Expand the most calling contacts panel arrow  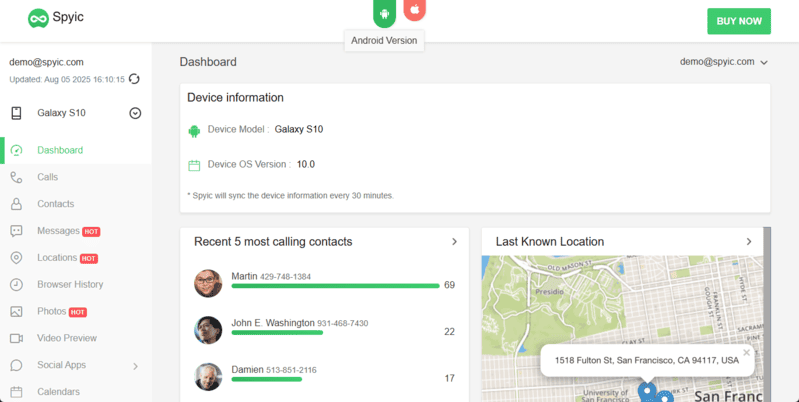454,241
